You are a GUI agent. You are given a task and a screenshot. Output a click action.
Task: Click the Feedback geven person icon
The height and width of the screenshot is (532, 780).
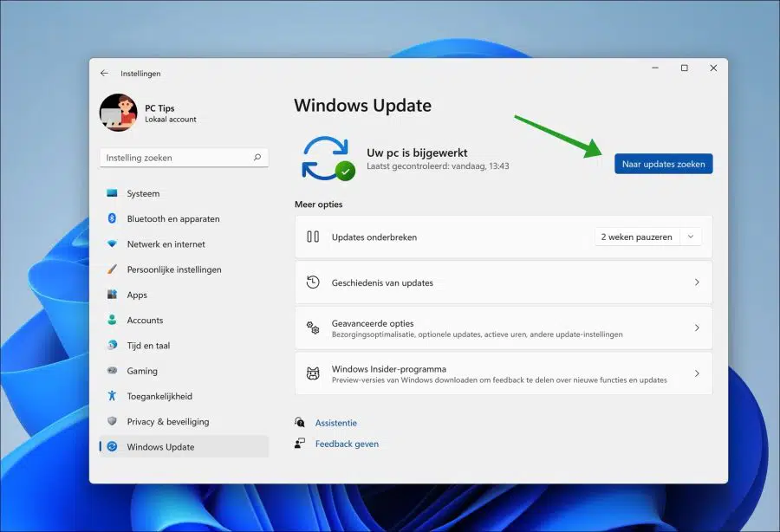[300, 443]
